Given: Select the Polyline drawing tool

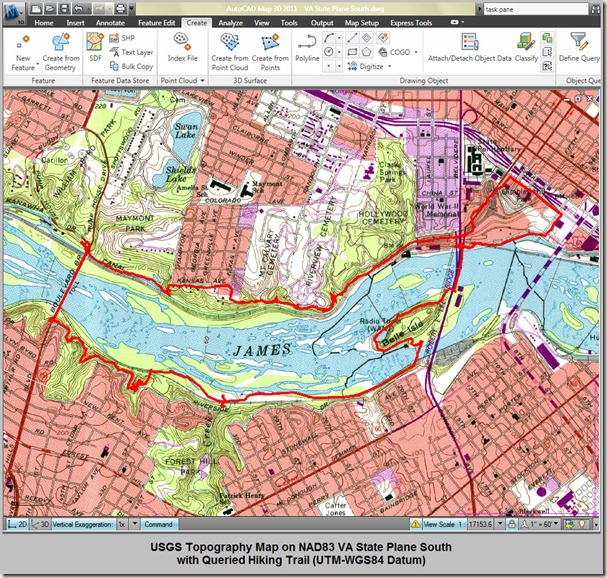Looking at the screenshot, I should 307,48.
